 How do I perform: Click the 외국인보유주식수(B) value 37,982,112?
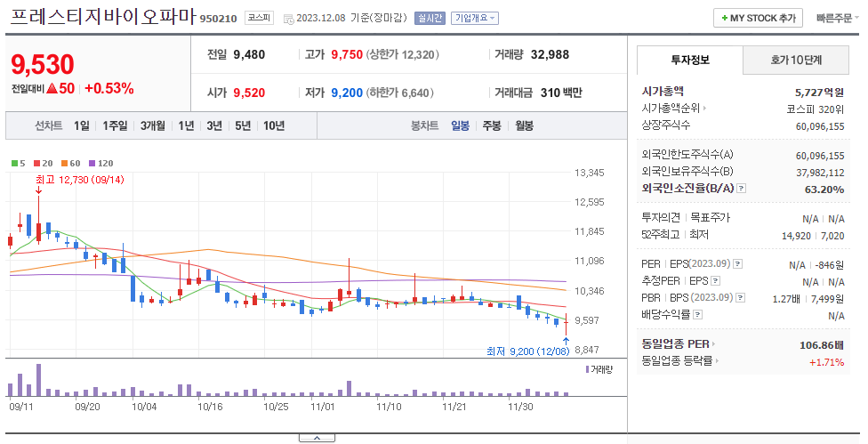(820, 173)
